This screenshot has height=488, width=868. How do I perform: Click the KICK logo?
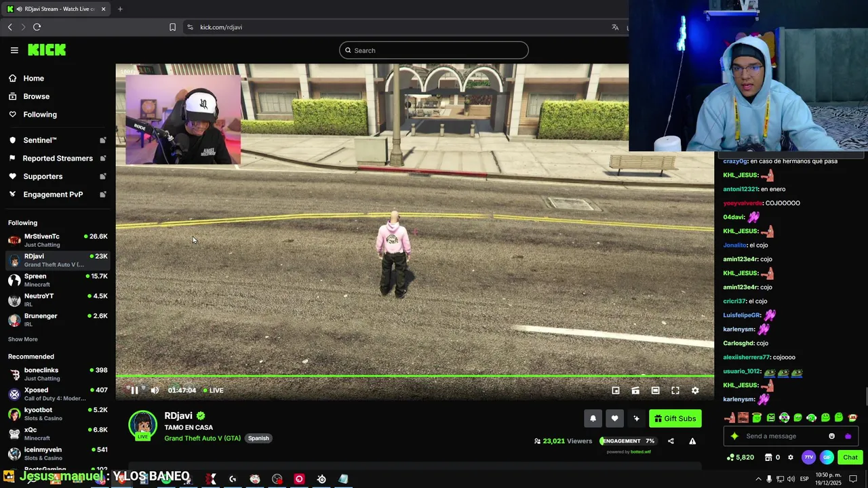47,50
